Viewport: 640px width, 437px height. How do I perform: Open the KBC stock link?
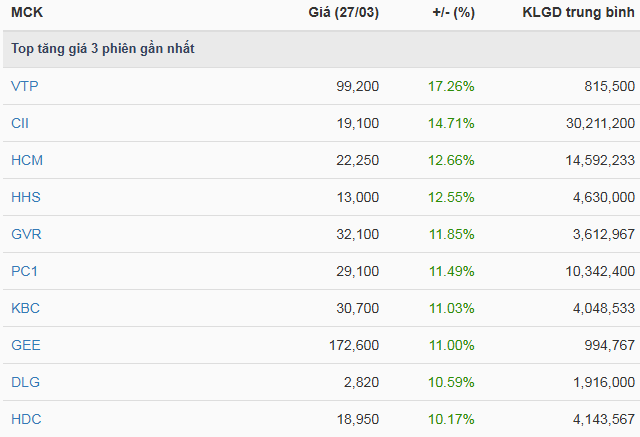25,308
